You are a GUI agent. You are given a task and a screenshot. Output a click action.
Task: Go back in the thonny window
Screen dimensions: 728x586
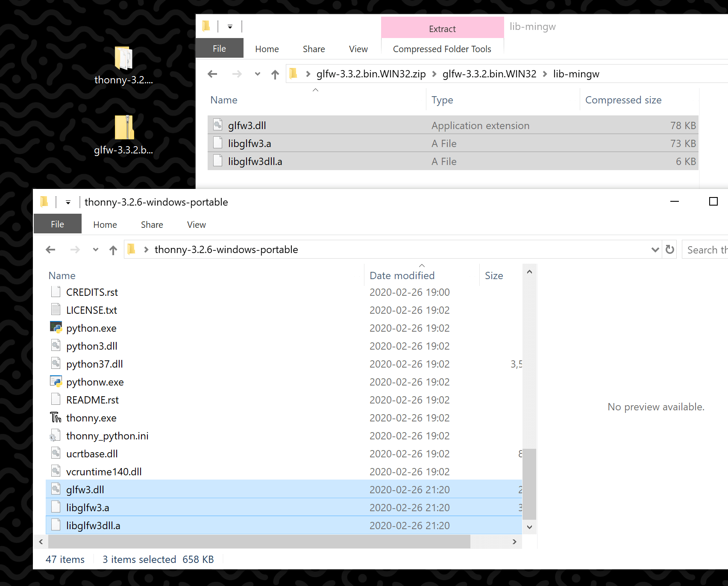(x=50, y=250)
